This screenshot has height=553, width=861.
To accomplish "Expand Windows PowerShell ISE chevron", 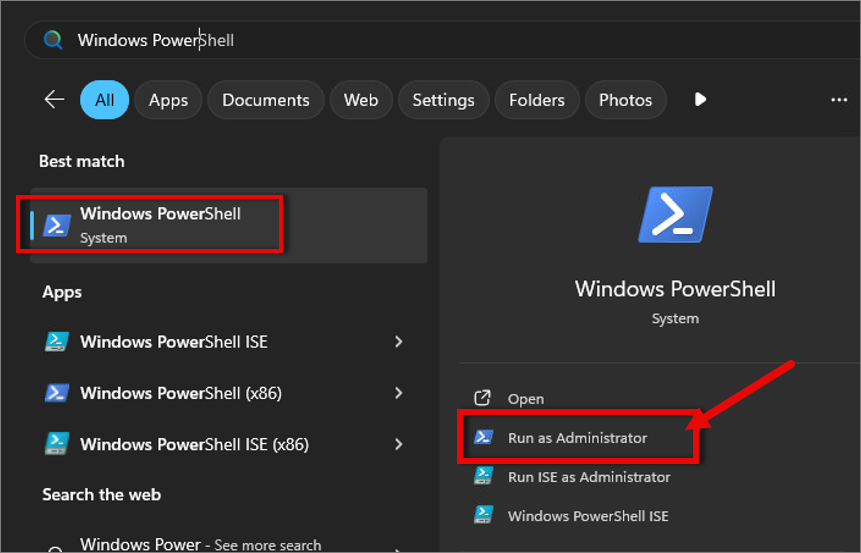I will pyautogui.click(x=398, y=342).
